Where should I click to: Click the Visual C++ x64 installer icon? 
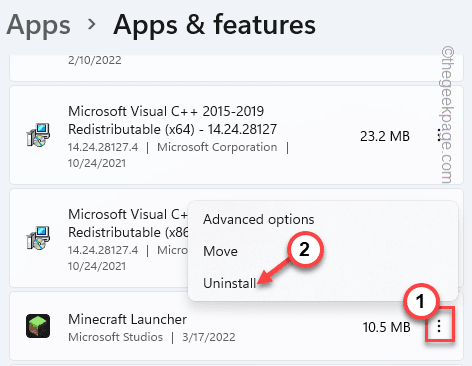click(x=38, y=135)
